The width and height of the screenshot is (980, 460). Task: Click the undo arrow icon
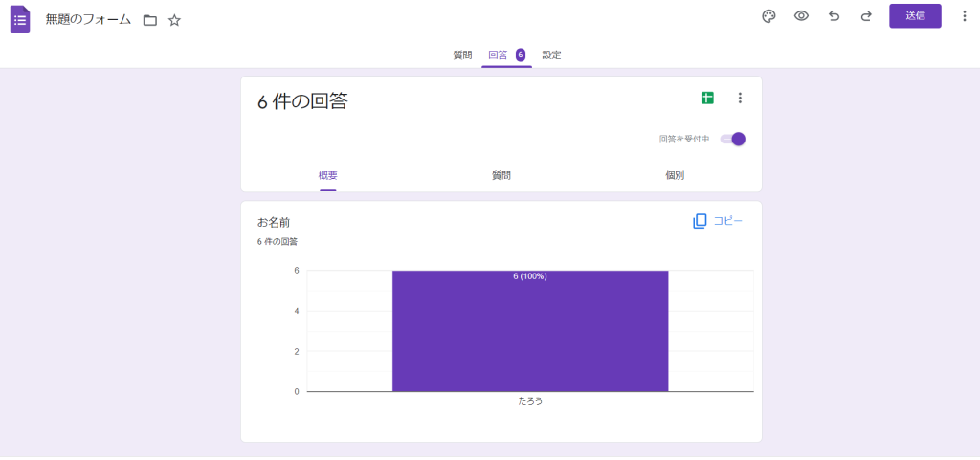[x=834, y=16]
